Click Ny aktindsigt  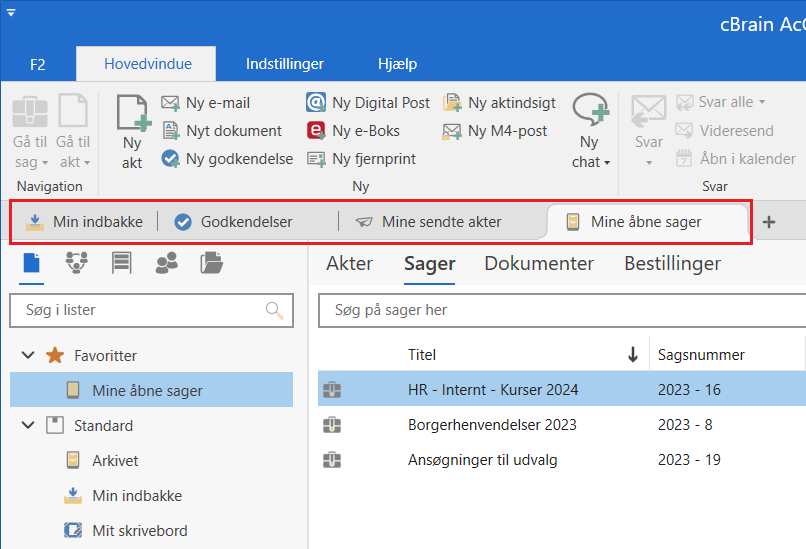(499, 103)
